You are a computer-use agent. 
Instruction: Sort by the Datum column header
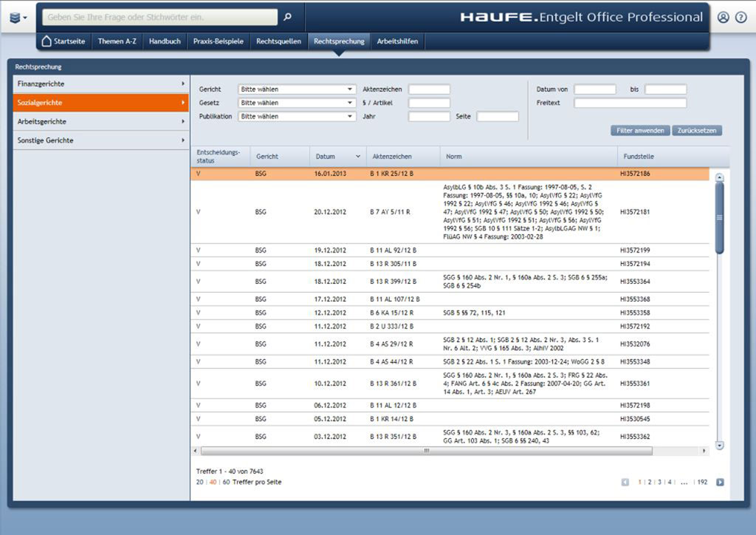tap(338, 157)
